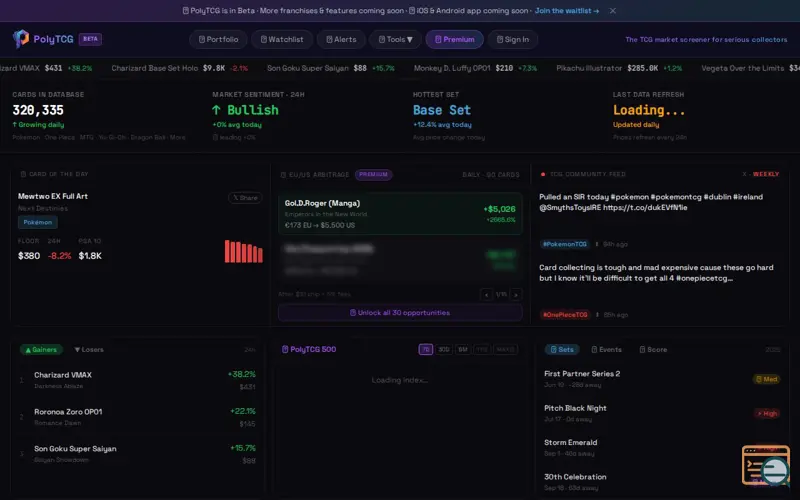Viewport: 800px width, 500px height.
Task: Click the High hype badge for Pitch Black Night
Action: click(x=767, y=413)
